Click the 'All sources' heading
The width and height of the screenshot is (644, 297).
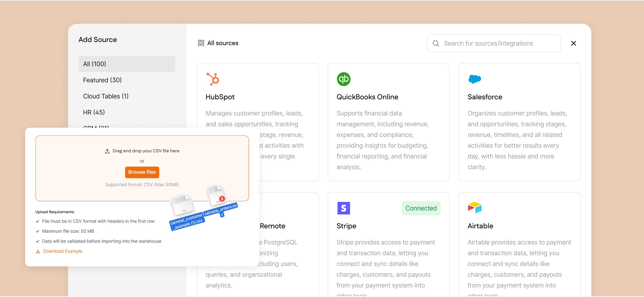[222, 43]
